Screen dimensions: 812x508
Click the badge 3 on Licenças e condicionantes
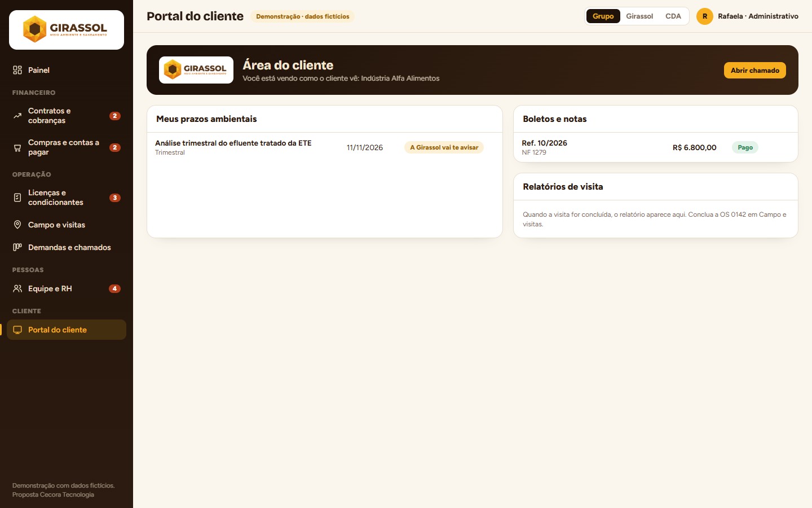coord(115,198)
